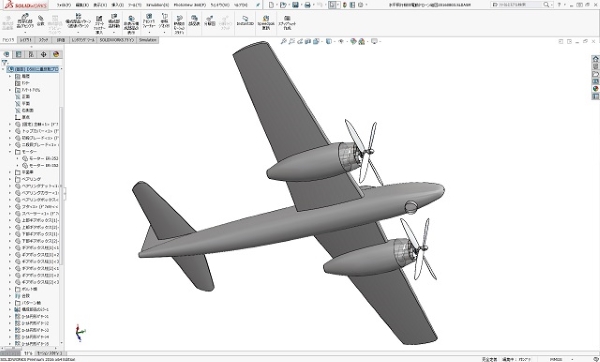Open the Simulation menu in menu bar
Screen dimensions: 600x362
coord(157,5)
